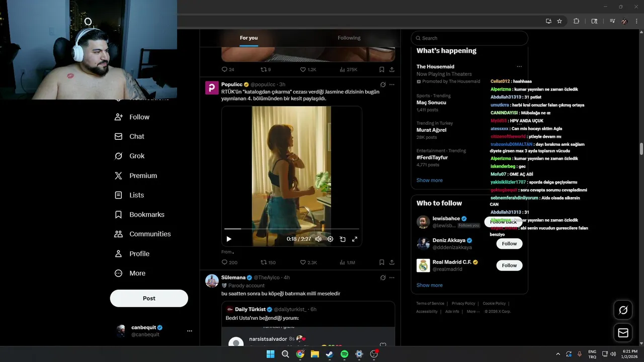View analytics of Populicc post 1.1M views

click(x=347, y=262)
